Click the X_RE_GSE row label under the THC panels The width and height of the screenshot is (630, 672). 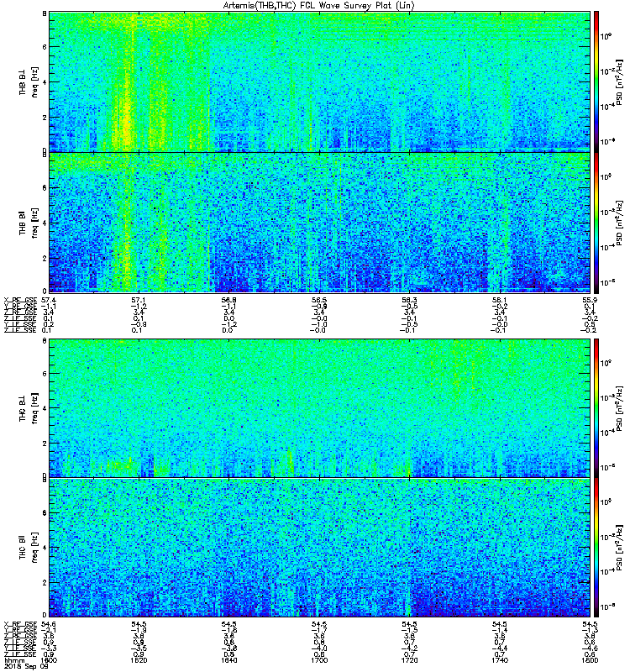[x=20, y=624]
